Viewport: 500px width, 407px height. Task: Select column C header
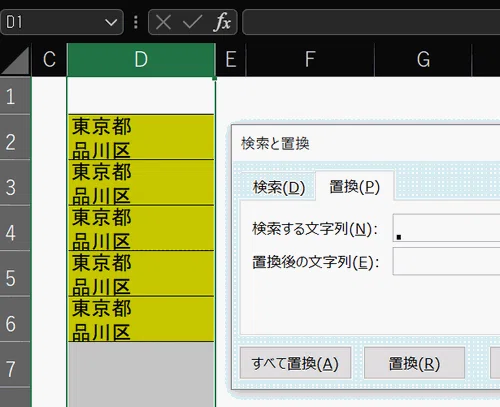[x=49, y=60]
